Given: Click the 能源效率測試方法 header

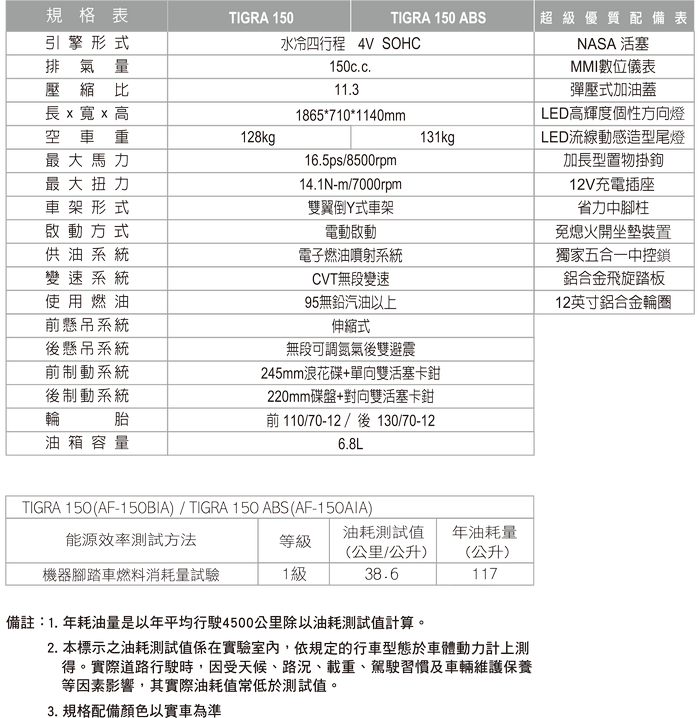Looking at the screenshot, I should tap(131, 540).
